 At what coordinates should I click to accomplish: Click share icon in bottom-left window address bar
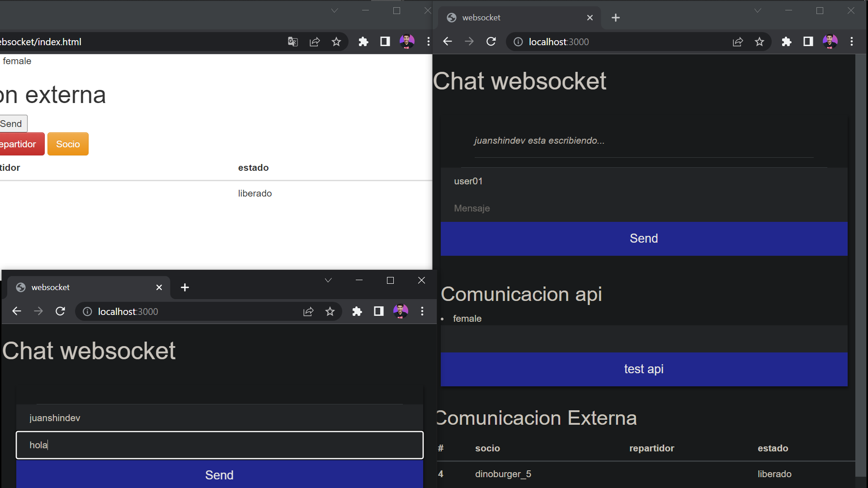click(x=308, y=312)
